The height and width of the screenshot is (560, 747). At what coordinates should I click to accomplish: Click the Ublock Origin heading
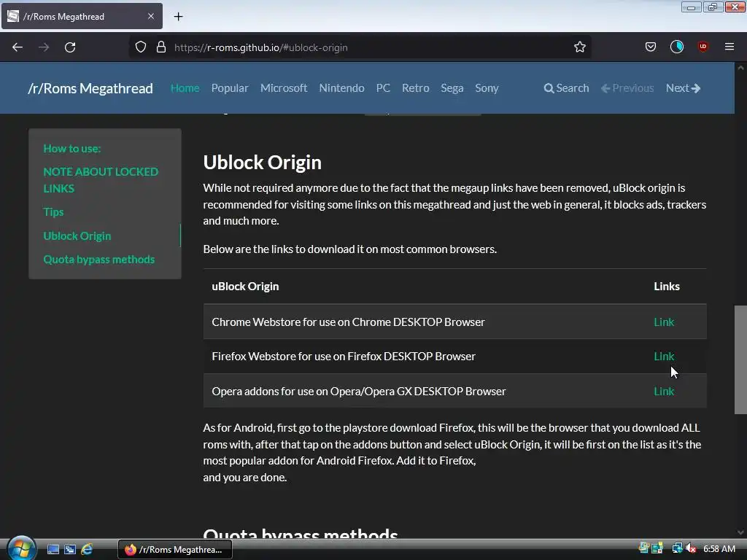point(262,163)
